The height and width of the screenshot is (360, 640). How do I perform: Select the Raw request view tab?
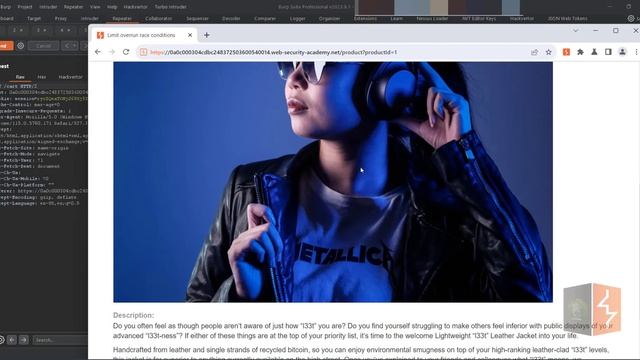point(20,77)
